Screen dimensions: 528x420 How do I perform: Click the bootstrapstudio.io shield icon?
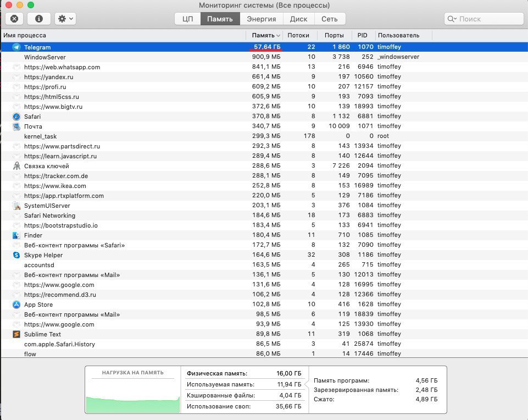(16, 225)
